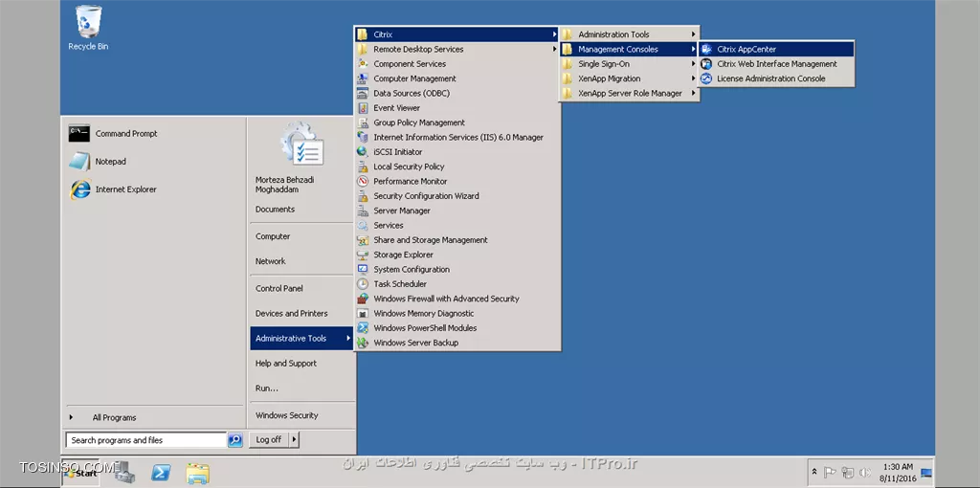Launch Internet Explorer from Start menu
980x488 pixels.
coord(153,189)
